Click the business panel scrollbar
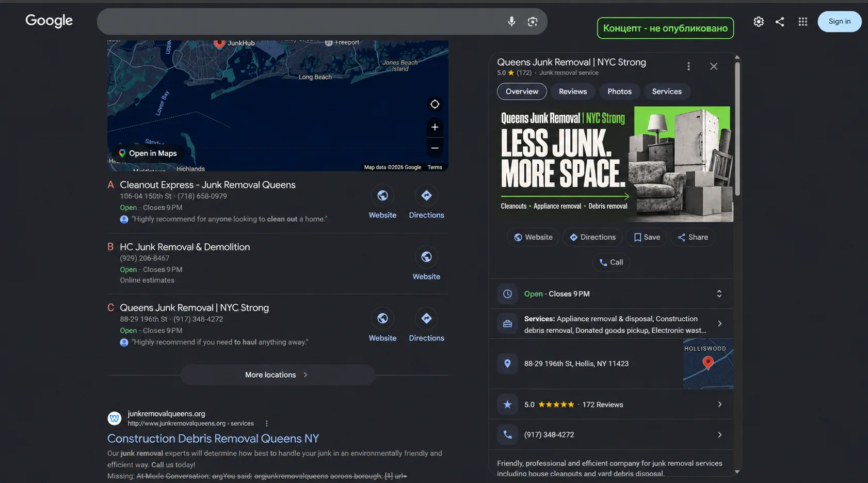Image resolution: width=868 pixels, height=483 pixels. 737,129
